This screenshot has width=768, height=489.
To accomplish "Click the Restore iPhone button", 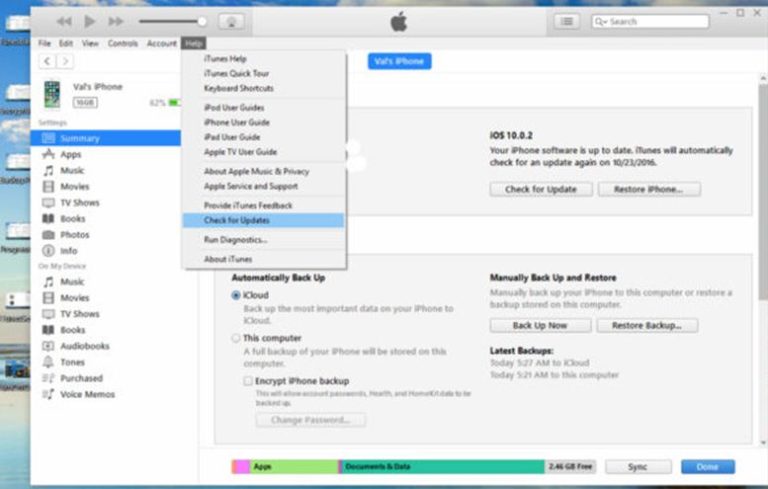I will pos(648,189).
